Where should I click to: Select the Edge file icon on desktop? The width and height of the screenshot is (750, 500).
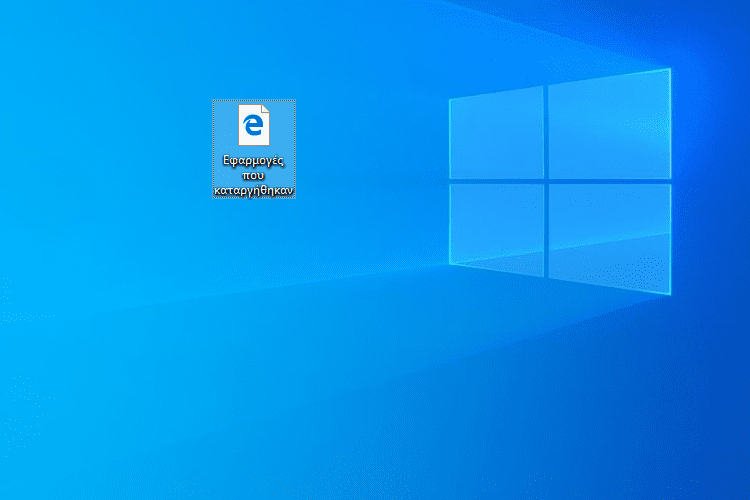coord(254,125)
